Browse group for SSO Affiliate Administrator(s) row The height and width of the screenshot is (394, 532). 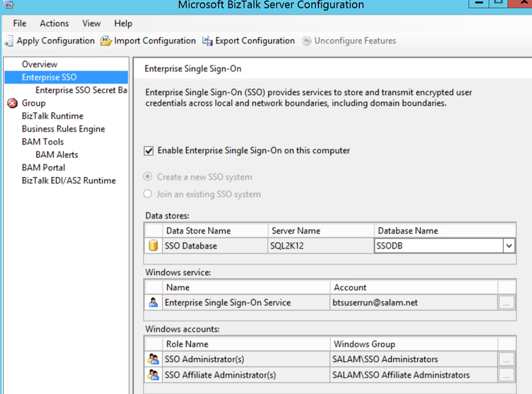[506, 375]
